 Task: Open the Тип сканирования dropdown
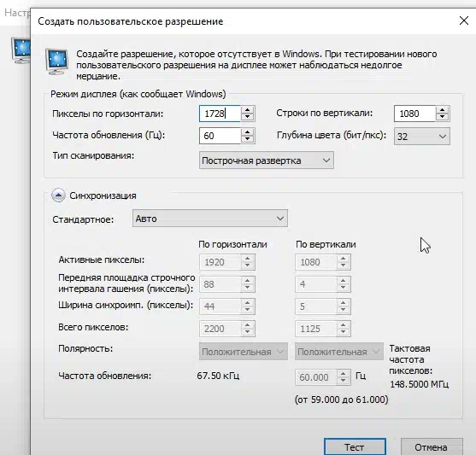[267, 160]
